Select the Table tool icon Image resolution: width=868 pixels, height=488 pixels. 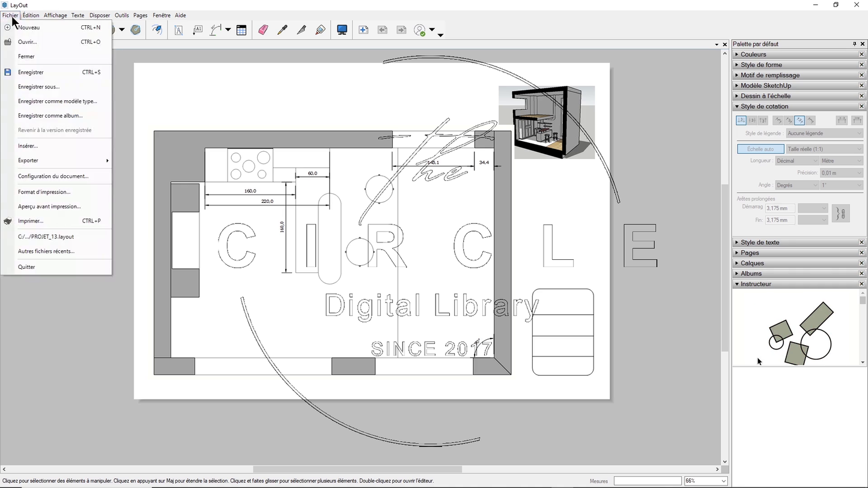[x=241, y=30]
